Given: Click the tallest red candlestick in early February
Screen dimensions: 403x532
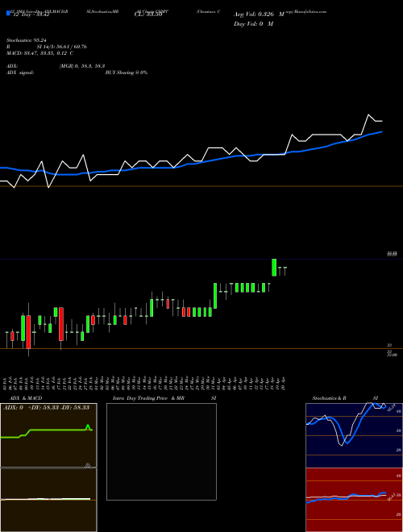Looking at the screenshot, I should click(28, 332).
